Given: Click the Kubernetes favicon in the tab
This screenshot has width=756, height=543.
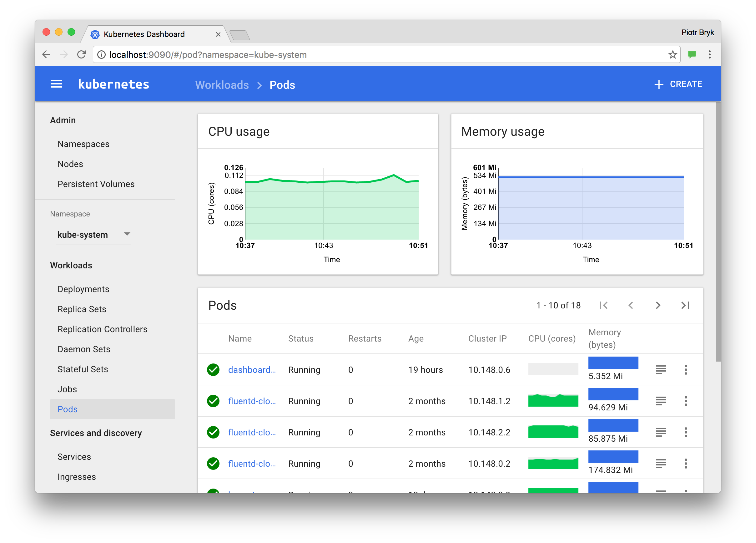Looking at the screenshot, I should 95,34.
